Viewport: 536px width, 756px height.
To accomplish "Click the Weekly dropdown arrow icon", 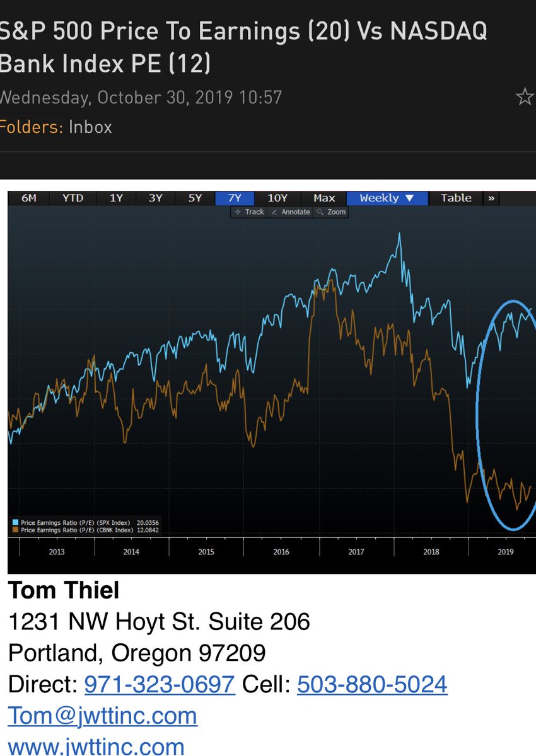I will pyautogui.click(x=409, y=198).
